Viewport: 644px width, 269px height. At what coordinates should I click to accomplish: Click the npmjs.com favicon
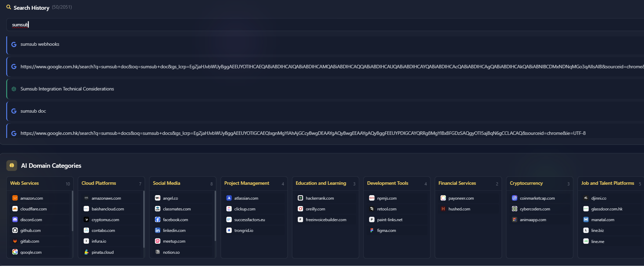tap(372, 198)
